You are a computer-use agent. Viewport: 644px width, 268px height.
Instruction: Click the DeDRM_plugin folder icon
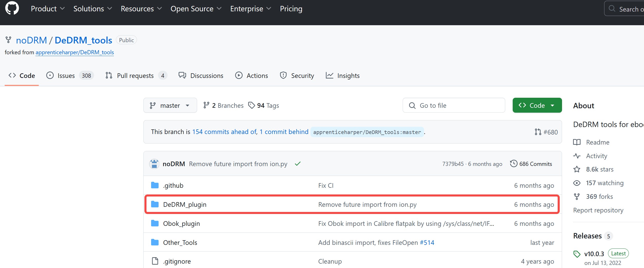point(155,204)
